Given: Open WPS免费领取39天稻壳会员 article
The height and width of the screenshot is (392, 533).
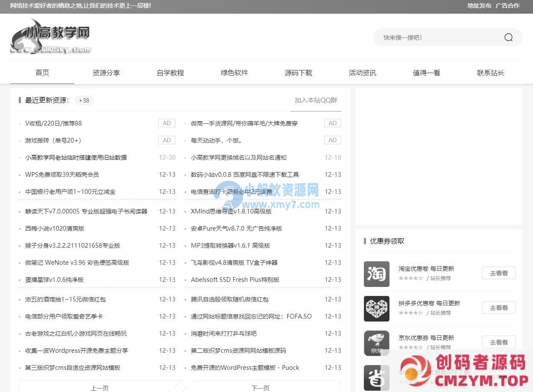Looking at the screenshot, I should 62,175.
